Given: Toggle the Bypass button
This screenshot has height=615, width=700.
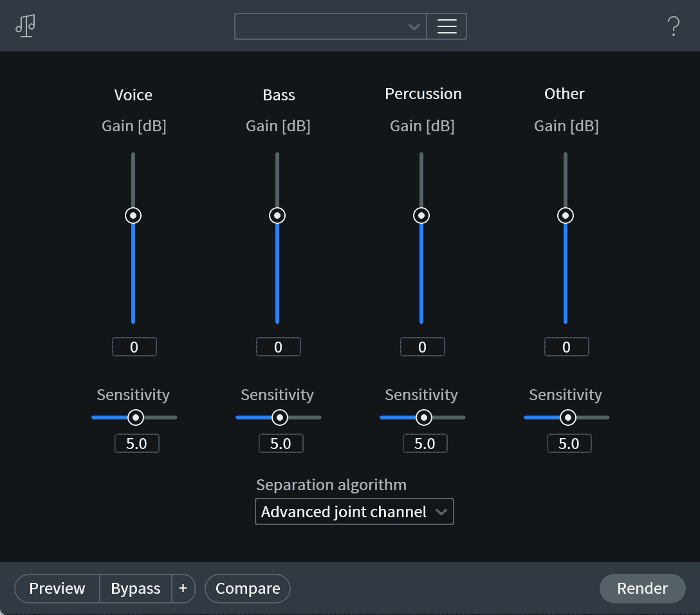Looking at the screenshot, I should [136, 588].
